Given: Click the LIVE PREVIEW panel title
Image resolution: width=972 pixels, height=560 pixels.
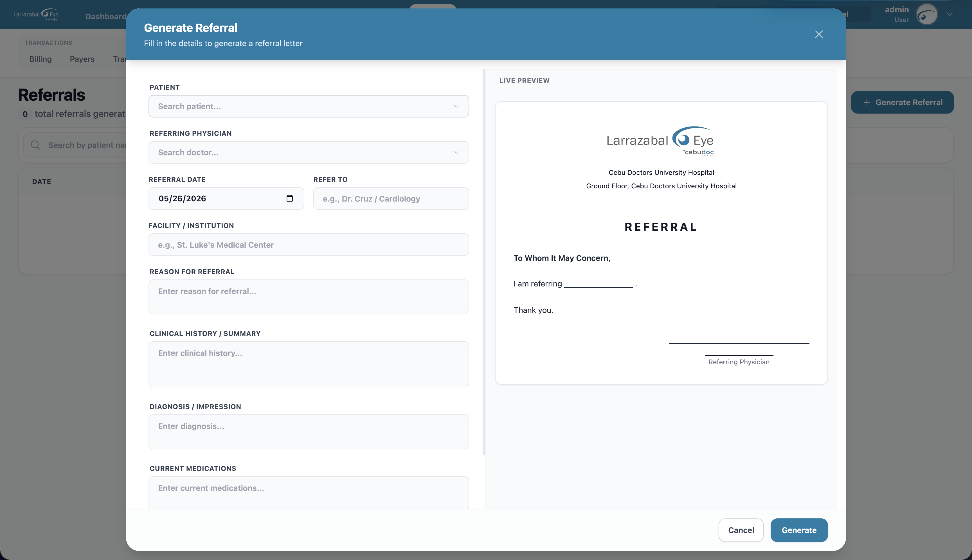Looking at the screenshot, I should pos(525,80).
